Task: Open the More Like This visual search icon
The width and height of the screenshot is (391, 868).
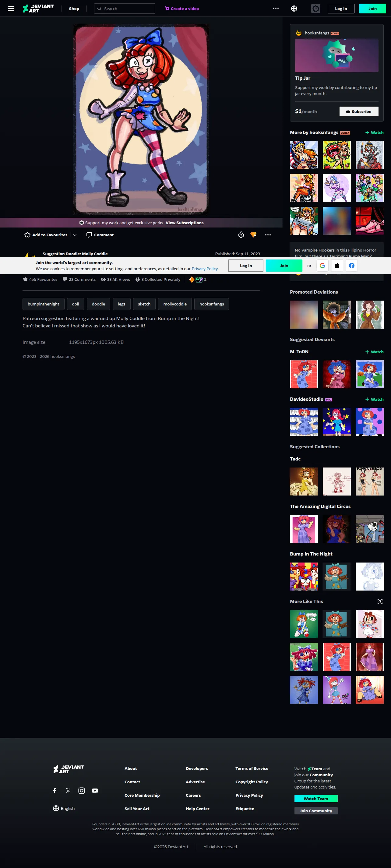Action: click(x=380, y=602)
